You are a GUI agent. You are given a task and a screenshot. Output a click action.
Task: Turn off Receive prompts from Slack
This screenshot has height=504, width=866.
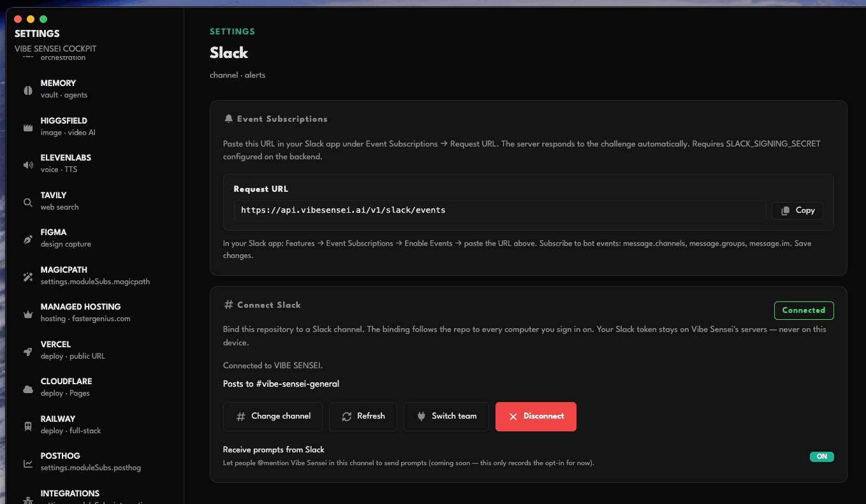[821, 456]
